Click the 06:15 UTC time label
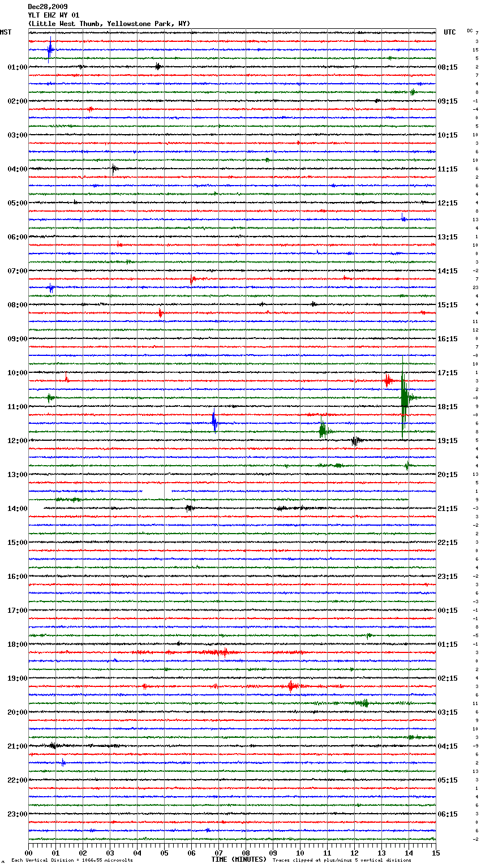 pyautogui.click(x=448, y=814)
